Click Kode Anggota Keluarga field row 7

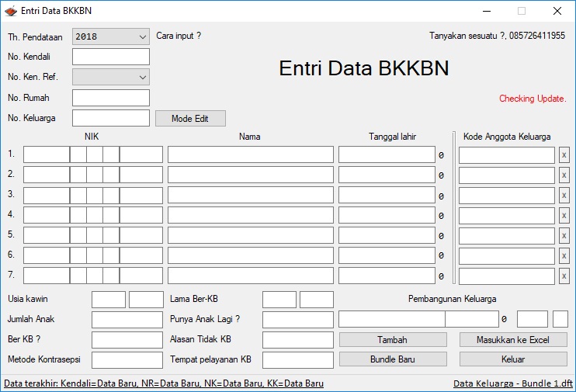coord(507,276)
